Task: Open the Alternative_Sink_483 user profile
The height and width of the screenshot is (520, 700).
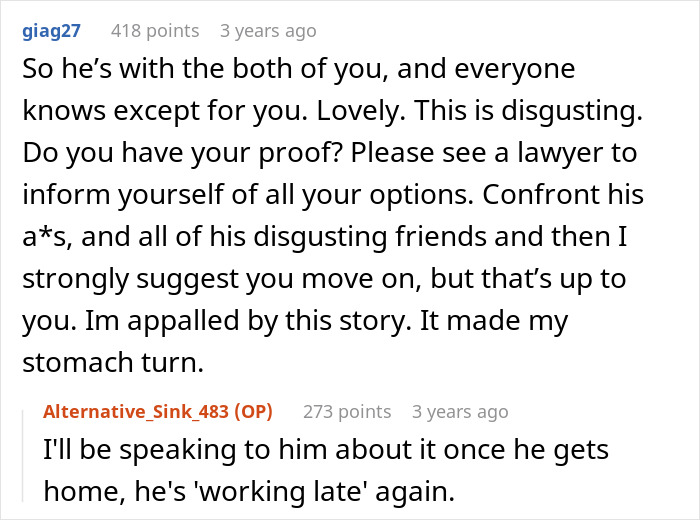Action: [144, 411]
